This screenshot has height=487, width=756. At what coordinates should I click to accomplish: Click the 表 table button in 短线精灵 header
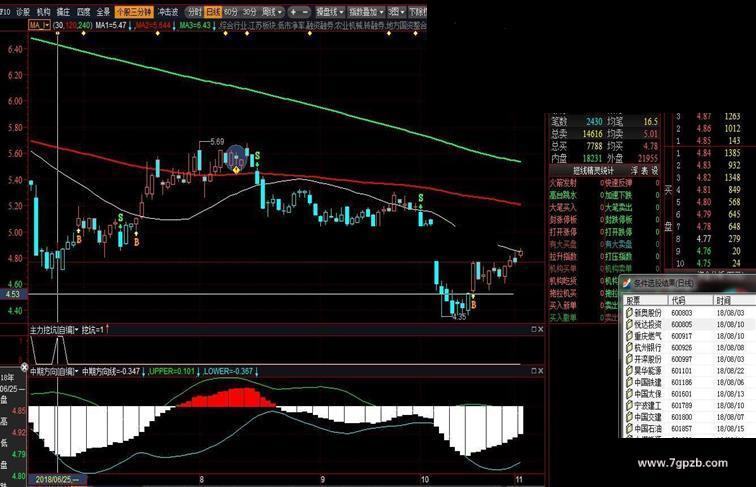pos(645,171)
